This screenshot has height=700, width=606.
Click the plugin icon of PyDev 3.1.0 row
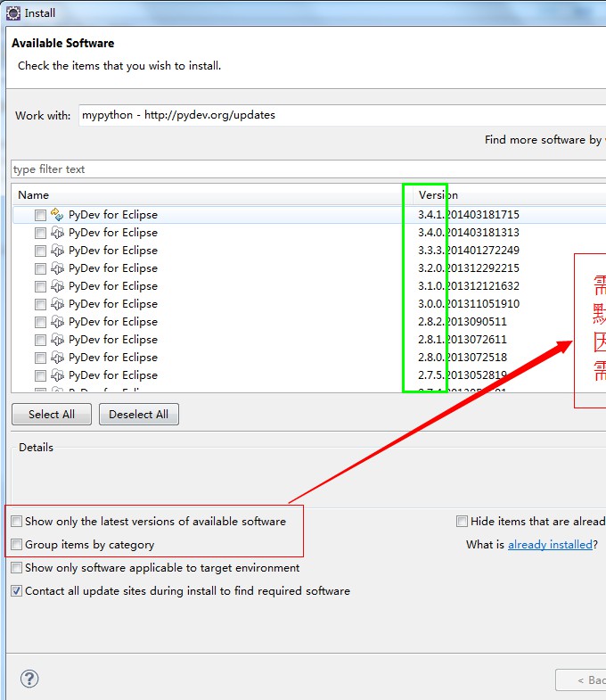point(57,286)
